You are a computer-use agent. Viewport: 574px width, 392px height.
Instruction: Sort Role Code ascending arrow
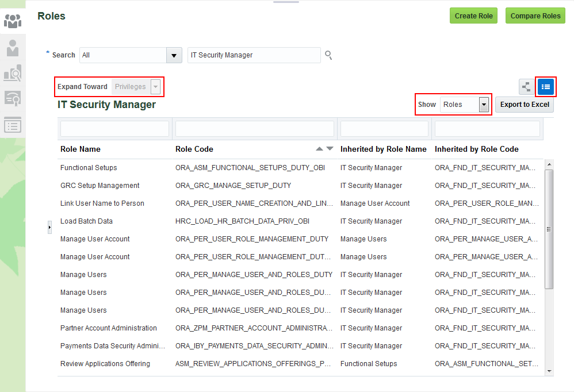pos(320,149)
